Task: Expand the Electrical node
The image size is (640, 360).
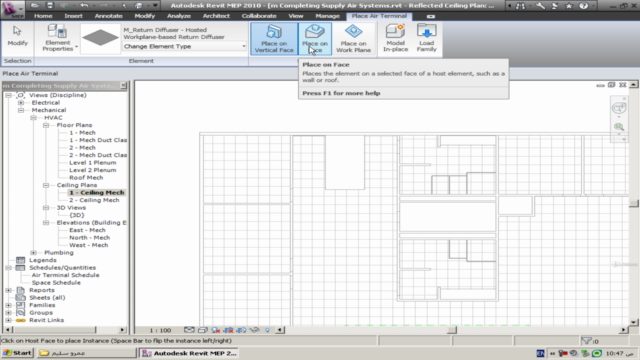Action: coord(21,103)
